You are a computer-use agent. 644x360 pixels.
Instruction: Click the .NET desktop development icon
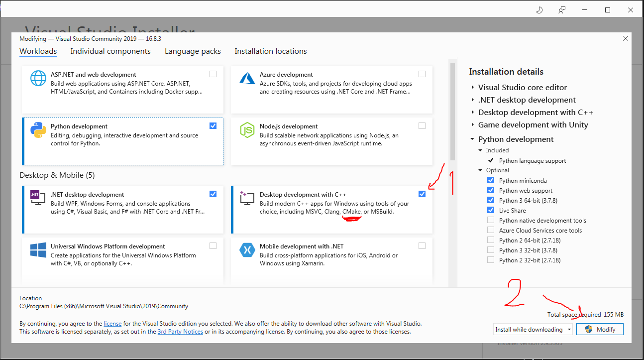click(x=38, y=198)
